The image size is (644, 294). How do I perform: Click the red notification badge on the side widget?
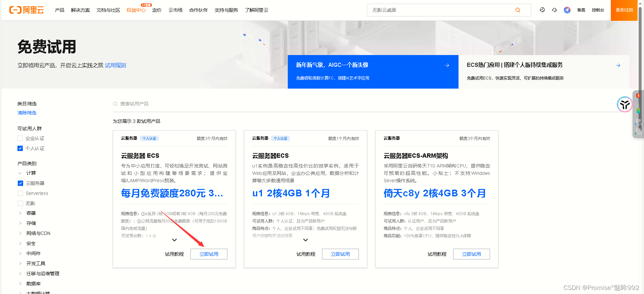click(638, 96)
